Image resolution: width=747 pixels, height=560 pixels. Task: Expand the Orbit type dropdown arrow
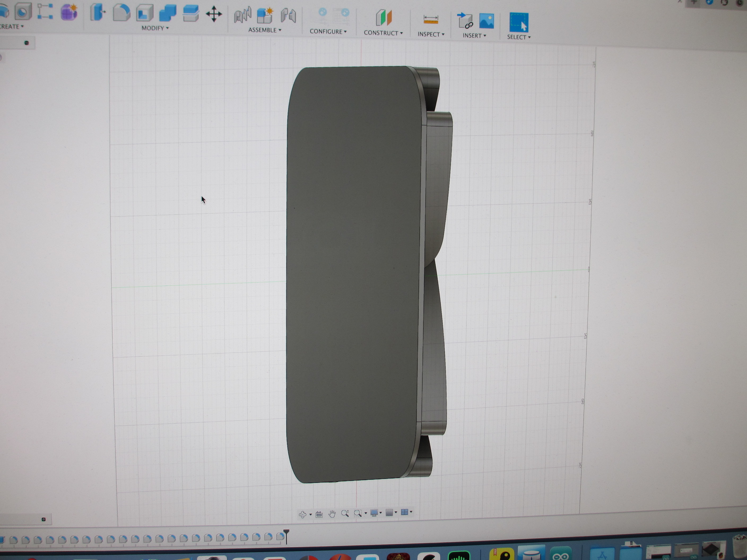pos(310,514)
